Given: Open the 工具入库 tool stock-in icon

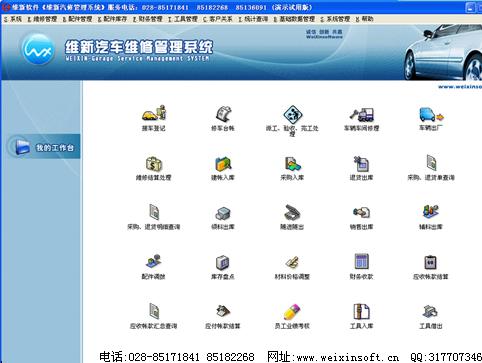Looking at the screenshot, I should click(x=362, y=311).
